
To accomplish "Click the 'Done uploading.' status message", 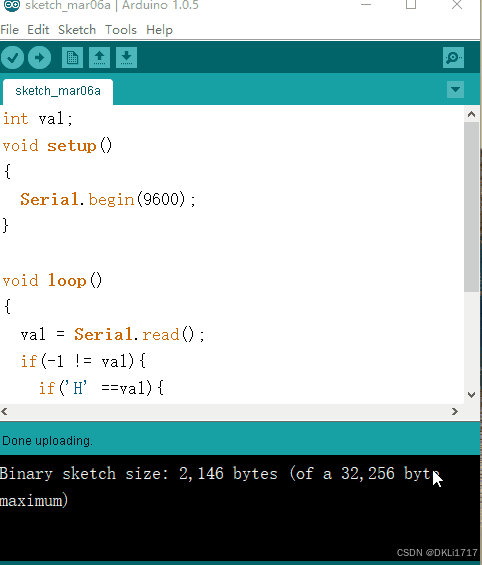I will pos(47,441).
